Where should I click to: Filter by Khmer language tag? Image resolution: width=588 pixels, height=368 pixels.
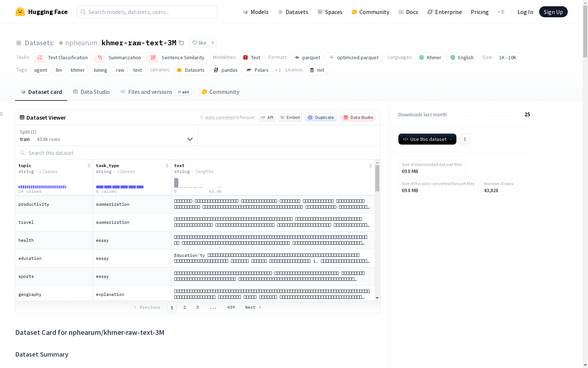point(430,57)
